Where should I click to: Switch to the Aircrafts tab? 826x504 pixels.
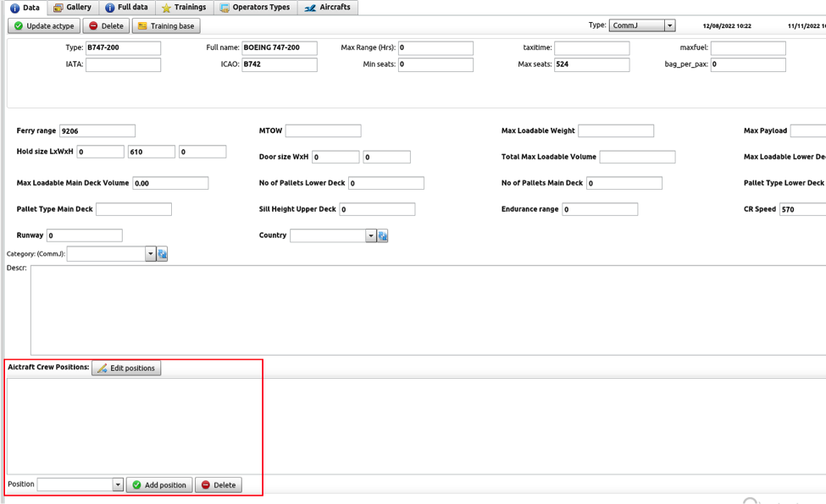tap(328, 8)
